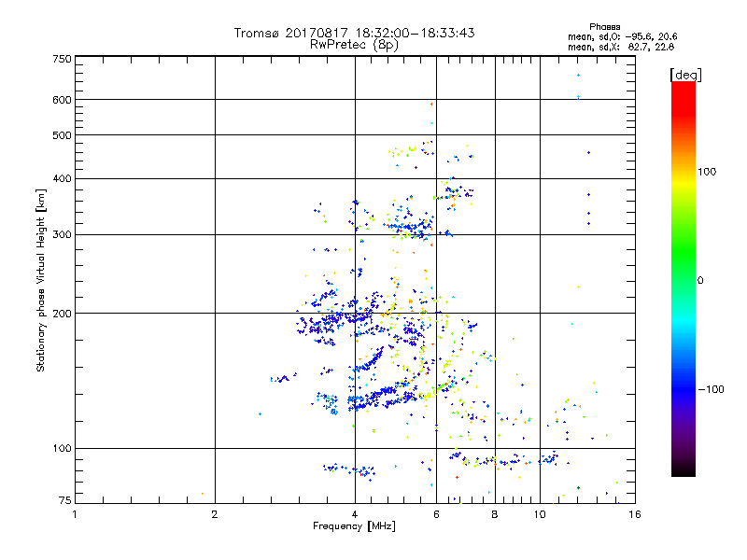
Task: Click the y-axis tick label '400'
Action: 62,179
